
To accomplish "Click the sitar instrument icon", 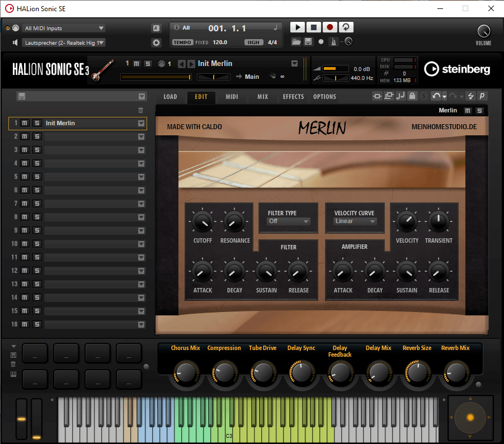I will coord(102,70).
